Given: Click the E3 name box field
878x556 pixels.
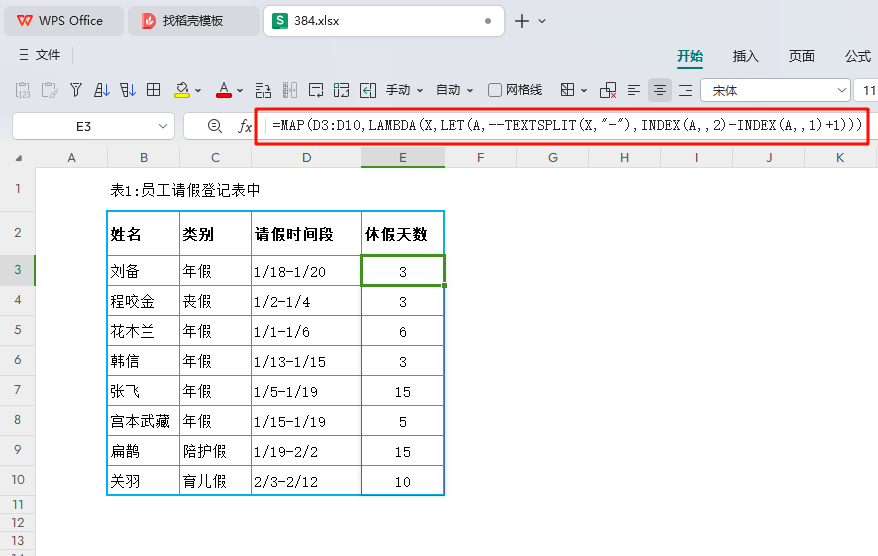Looking at the screenshot, I should pos(83,127).
